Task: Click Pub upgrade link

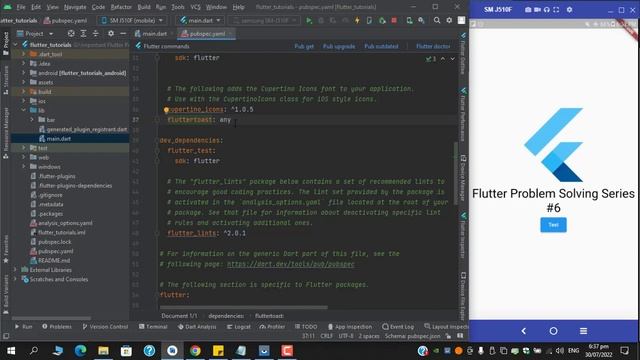Action: [339, 46]
